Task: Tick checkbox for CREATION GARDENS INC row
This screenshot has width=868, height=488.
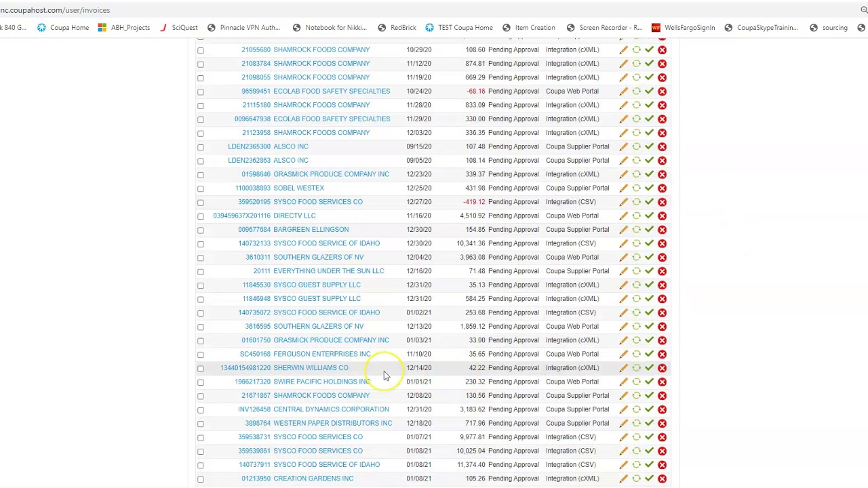Action: click(x=200, y=479)
